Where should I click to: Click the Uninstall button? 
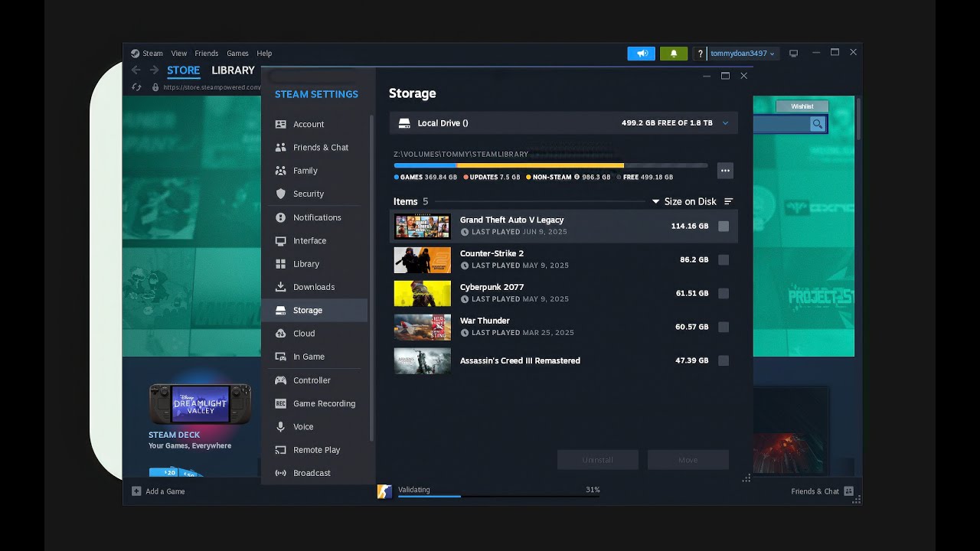point(598,460)
